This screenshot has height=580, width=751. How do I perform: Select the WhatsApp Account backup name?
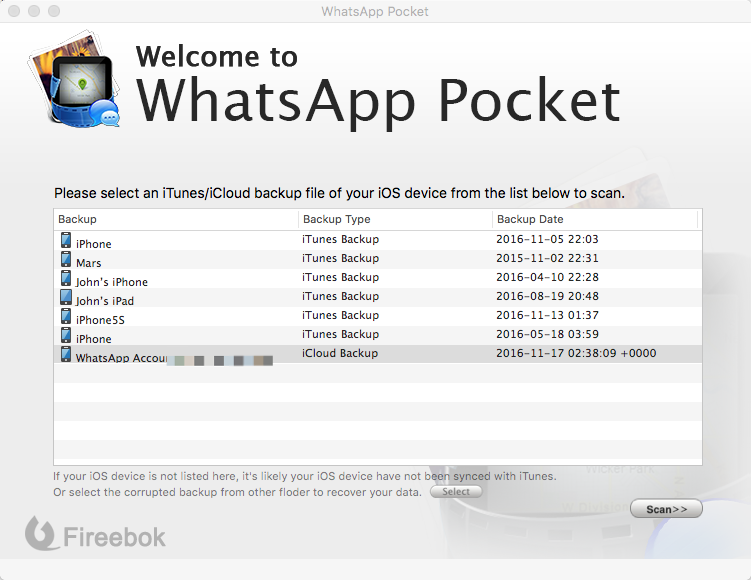(x=122, y=358)
